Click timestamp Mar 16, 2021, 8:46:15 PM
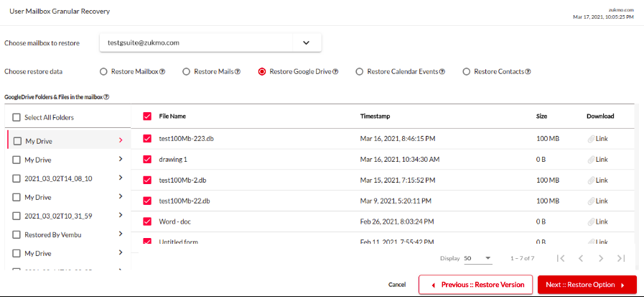The height and width of the screenshot is (297, 644). (398, 139)
